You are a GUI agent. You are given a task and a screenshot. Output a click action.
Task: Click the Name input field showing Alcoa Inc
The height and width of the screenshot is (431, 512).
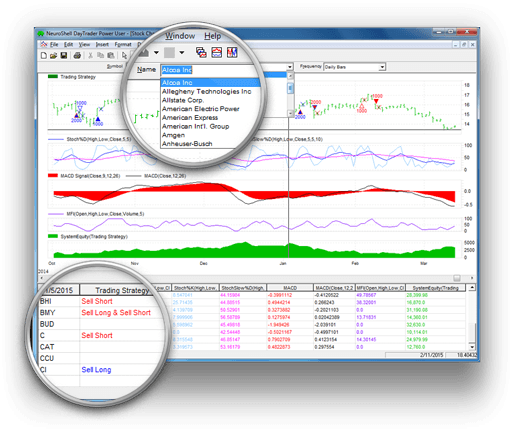pos(212,70)
